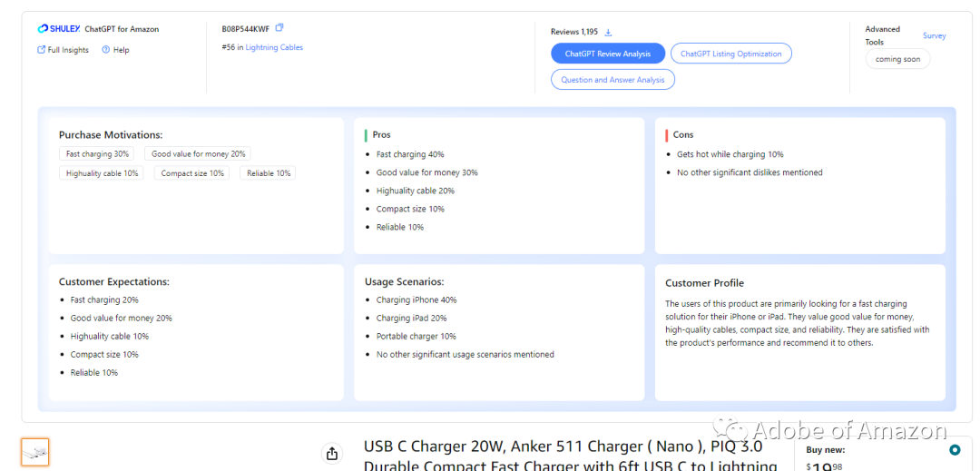Open the Lightning Cables category link
This screenshot has width=980, height=471.
click(274, 47)
